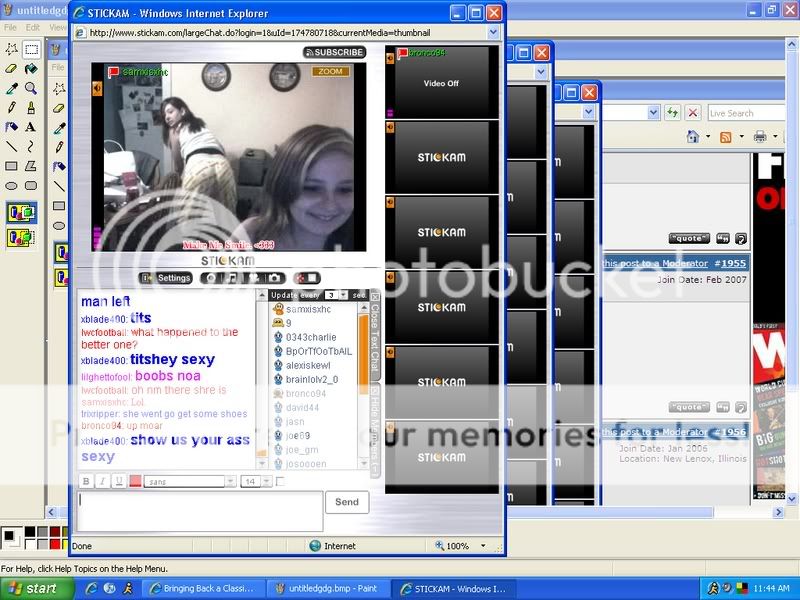Image resolution: width=800 pixels, height=600 pixels.
Task: Click inside the chat message input box
Action: (200, 510)
